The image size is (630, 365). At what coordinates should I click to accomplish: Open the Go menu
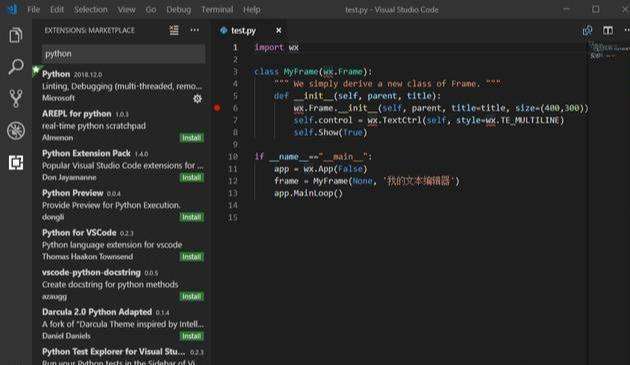(151, 10)
